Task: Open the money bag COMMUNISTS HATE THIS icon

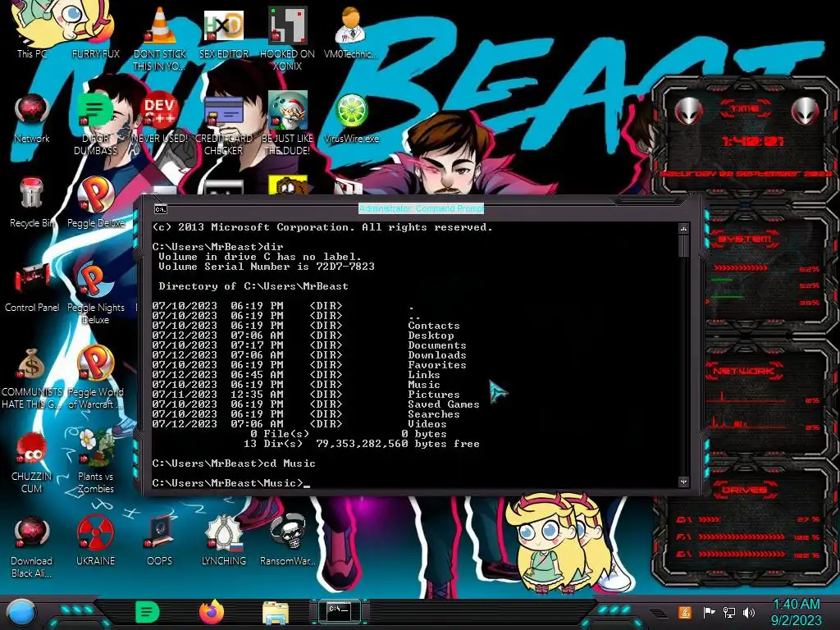Action: 32,378
